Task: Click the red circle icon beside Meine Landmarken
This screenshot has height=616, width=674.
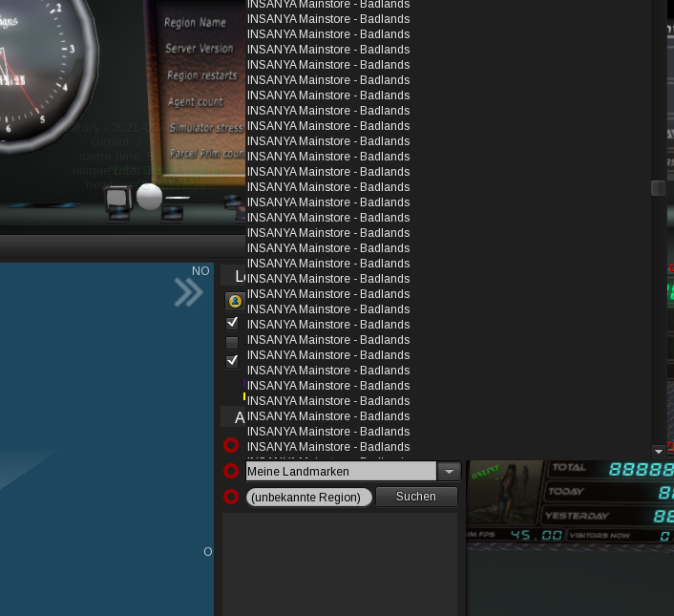Action: coord(231,471)
